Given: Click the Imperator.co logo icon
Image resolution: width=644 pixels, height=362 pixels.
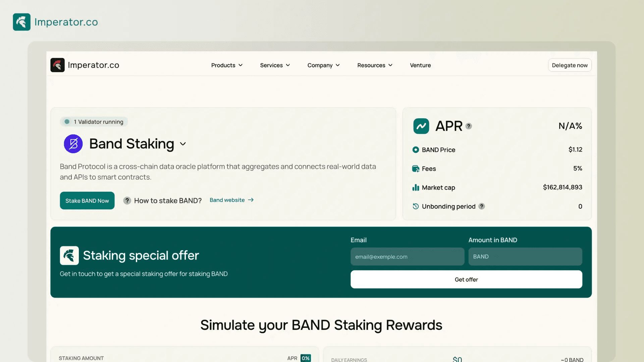Looking at the screenshot, I should coord(22,22).
